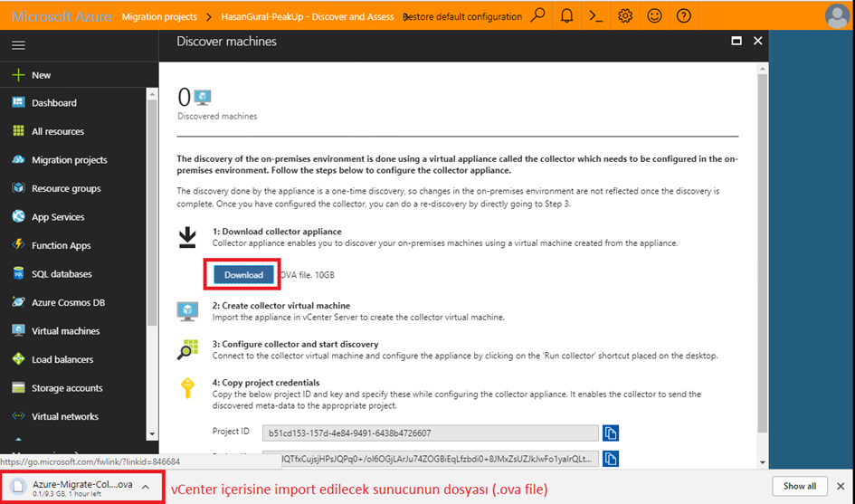Click '4: Copy project credentials' heading
The width and height of the screenshot is (855, 504).
(266, 383)
